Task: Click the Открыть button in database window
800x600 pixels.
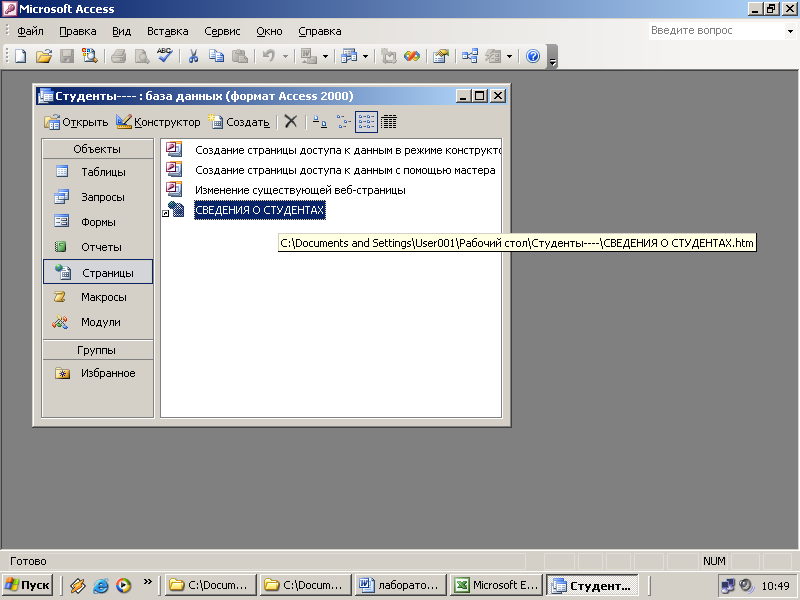Action: coord(76,122)
